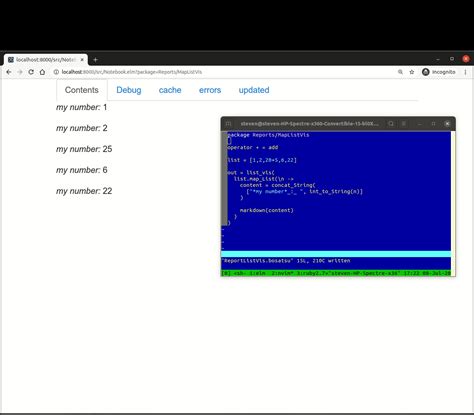Click the green tmux status bar
This screenshot has height=415, width=474.
point(336,273)
